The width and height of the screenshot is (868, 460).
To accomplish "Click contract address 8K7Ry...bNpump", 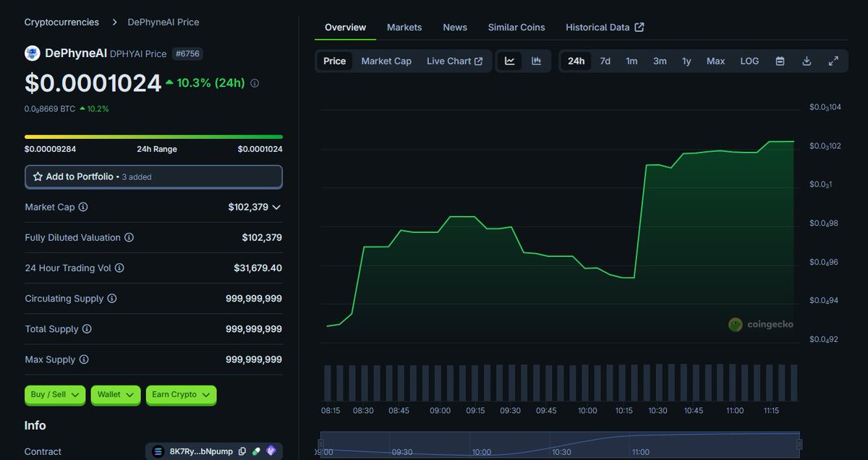I will click(201, 451).
